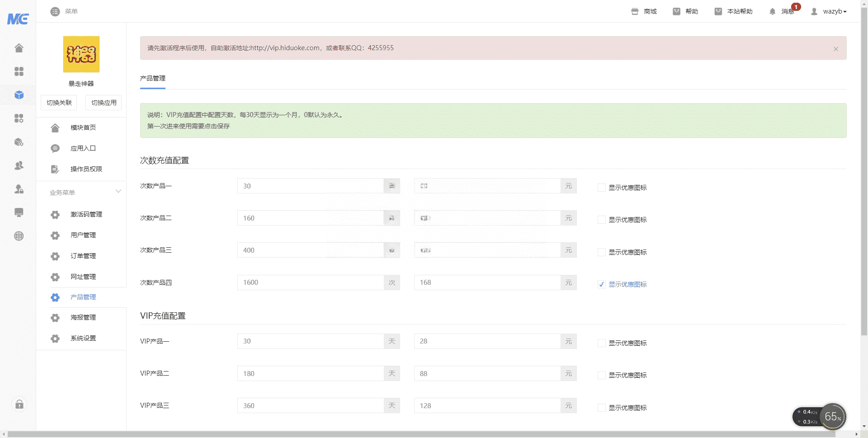Viewport: 868px width, 438px height.
Task: Click the horizontal bottom scrollbar
Action: [421, 434]
